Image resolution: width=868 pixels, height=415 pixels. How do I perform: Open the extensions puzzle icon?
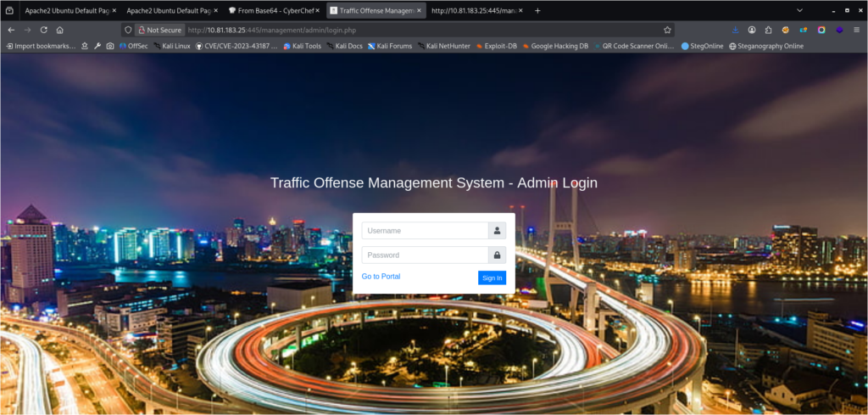pos(768,30)
